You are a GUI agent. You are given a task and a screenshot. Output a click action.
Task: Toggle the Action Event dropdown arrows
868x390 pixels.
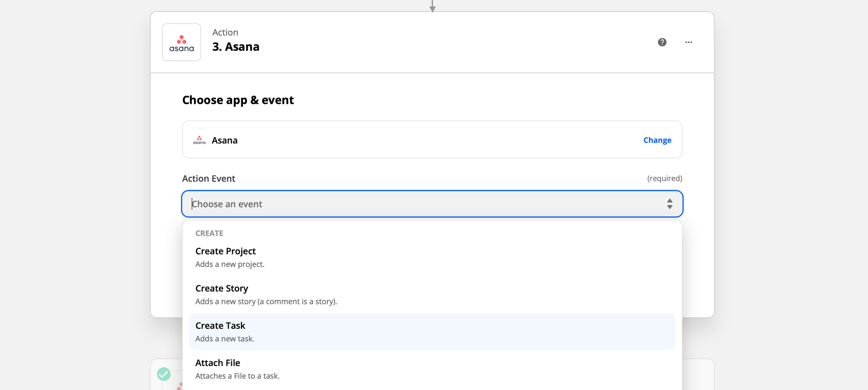[x=670, y=204]
